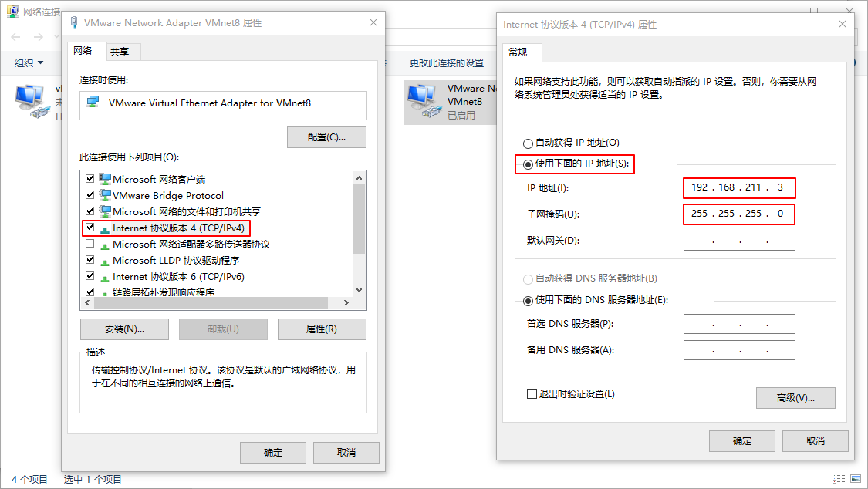Open the 常规 tab in the IPv4 dialog
This screenshot has width=868, height=489.
[518, 52]
